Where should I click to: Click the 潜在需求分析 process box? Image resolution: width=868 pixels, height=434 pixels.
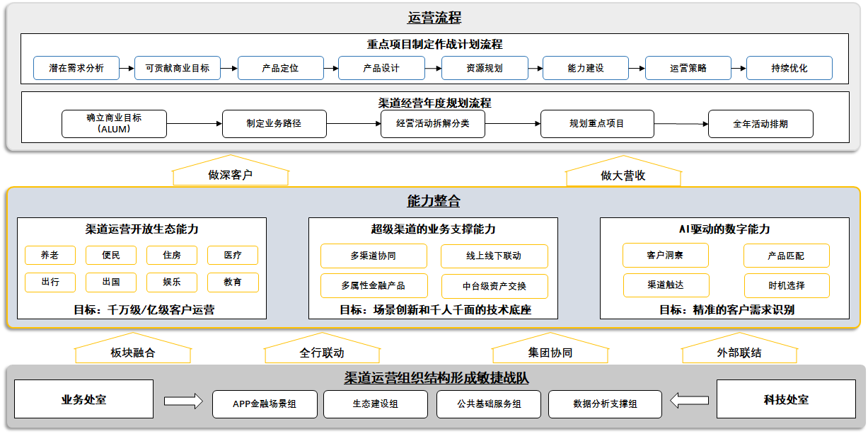76,69
